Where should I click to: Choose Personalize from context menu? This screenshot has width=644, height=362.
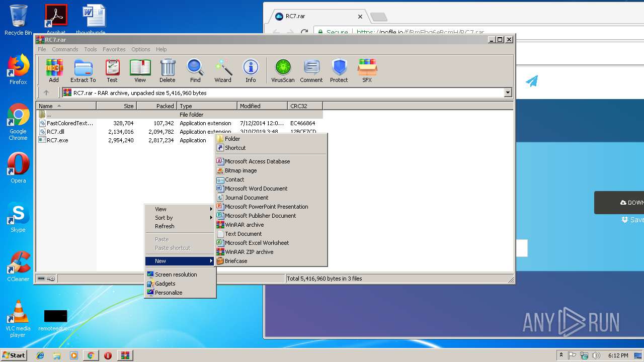pos(180,293)
